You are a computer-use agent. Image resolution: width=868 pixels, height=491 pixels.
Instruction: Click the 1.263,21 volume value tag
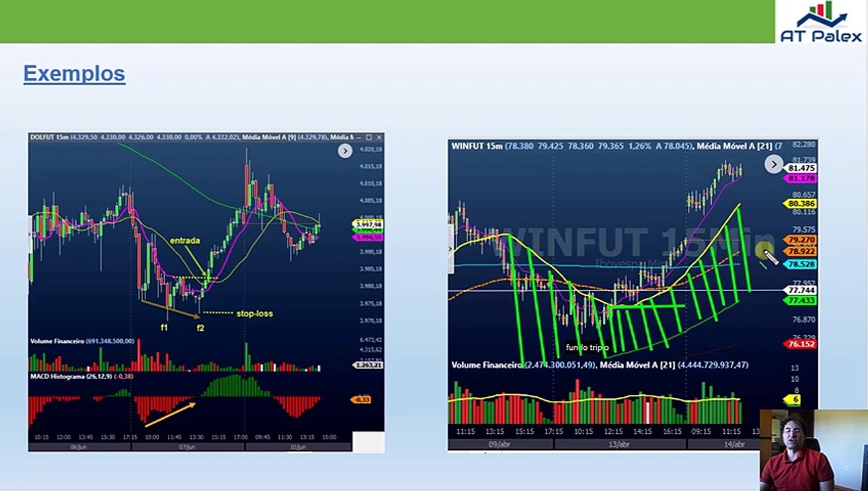tap(369, 365)
